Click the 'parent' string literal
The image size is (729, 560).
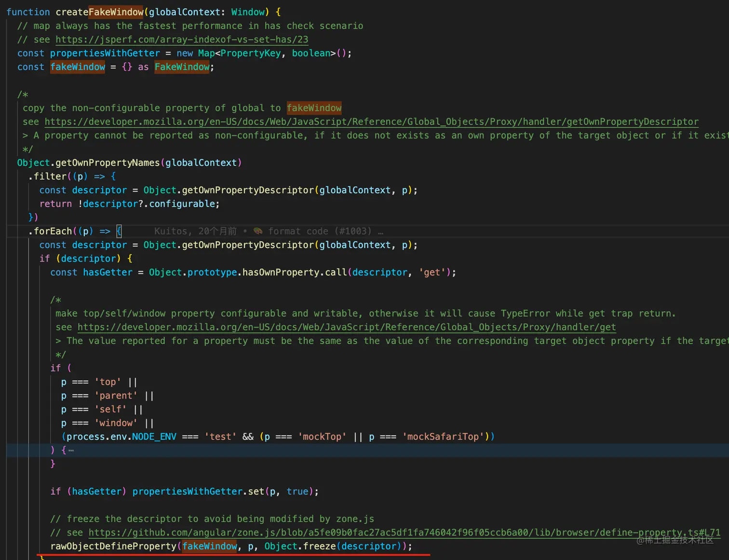116,396
